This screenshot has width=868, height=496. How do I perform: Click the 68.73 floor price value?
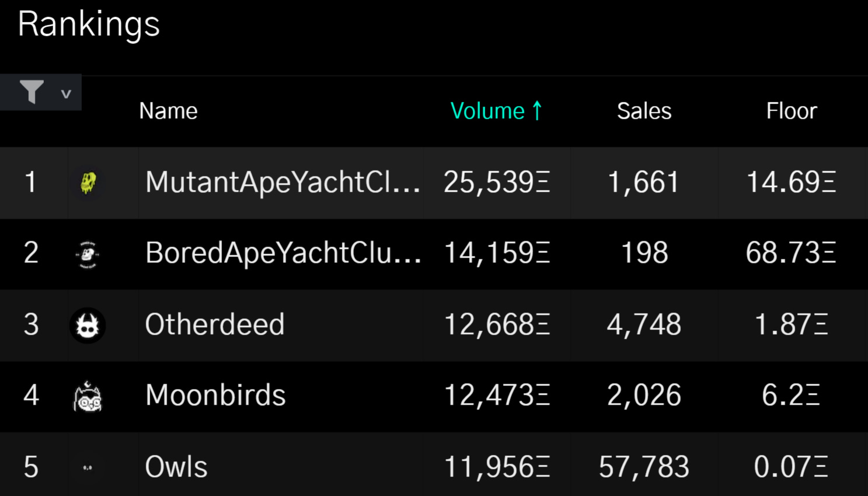click(x=791, y=253)
